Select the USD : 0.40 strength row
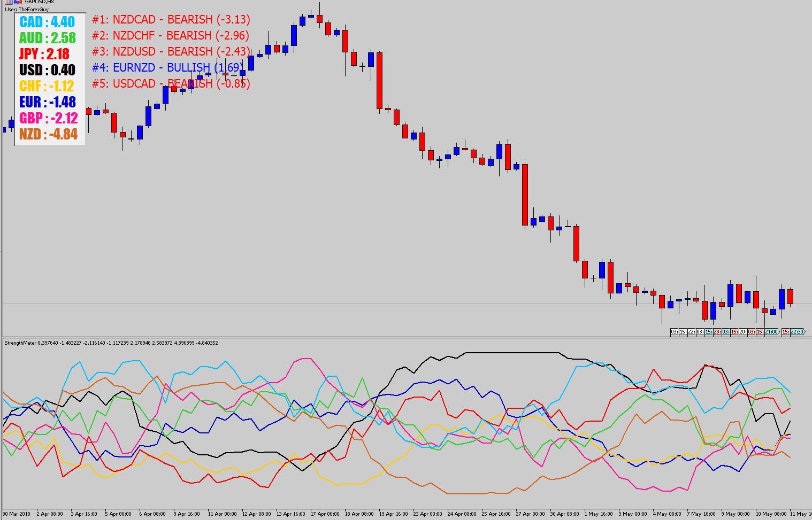 48,70
